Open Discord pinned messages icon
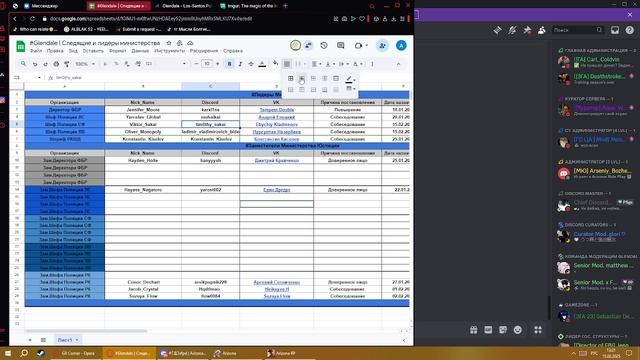The image size is (640, 360). (x=527, y=30)
